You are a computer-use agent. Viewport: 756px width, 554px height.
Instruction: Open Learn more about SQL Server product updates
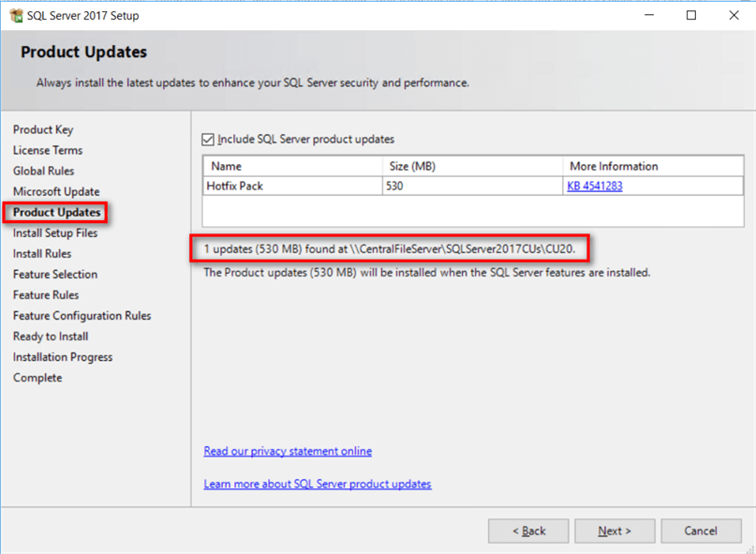tap(318, 484)
